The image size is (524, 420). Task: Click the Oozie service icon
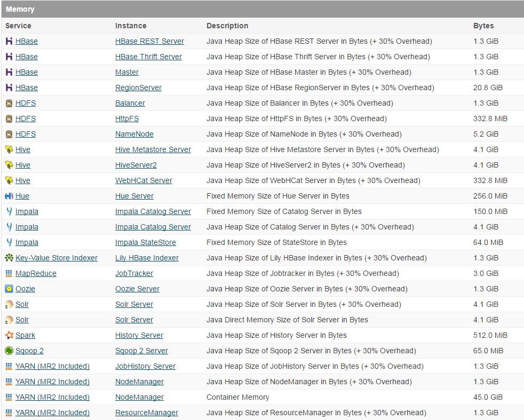[x=9, y=289]
